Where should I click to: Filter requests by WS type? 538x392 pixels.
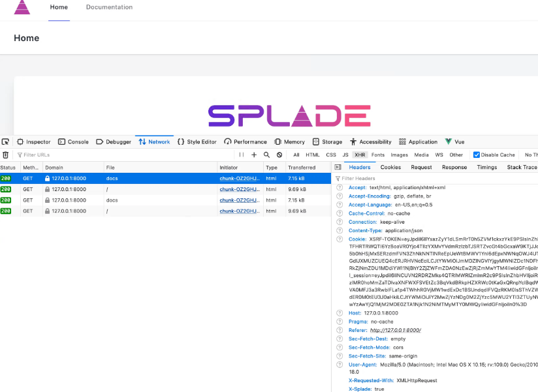tap(439, 155)
